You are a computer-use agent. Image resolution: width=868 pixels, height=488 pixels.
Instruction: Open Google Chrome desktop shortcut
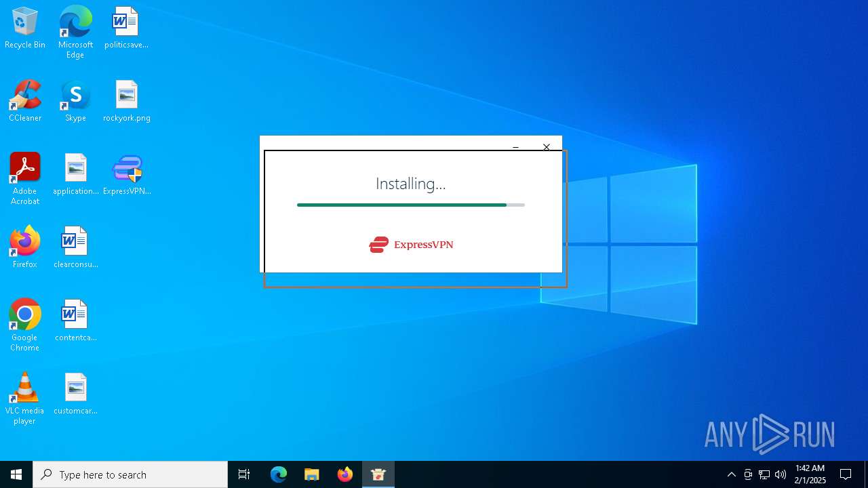(x=25, y=325)
